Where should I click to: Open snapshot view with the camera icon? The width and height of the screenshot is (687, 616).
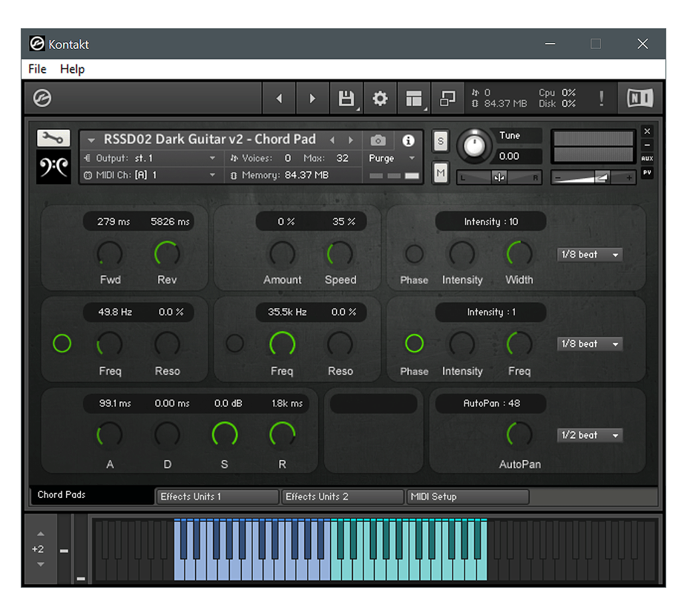tap(378, 140)
